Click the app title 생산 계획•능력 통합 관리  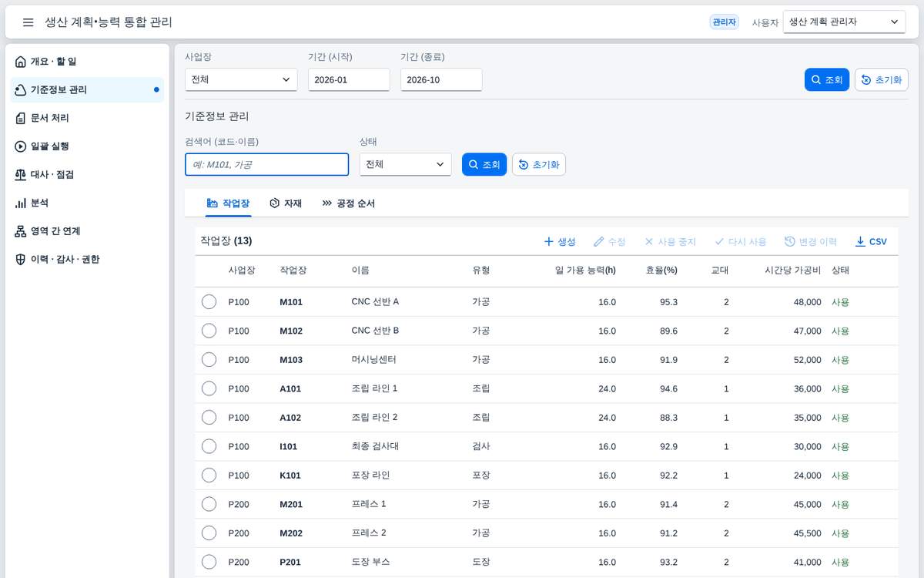109,22
